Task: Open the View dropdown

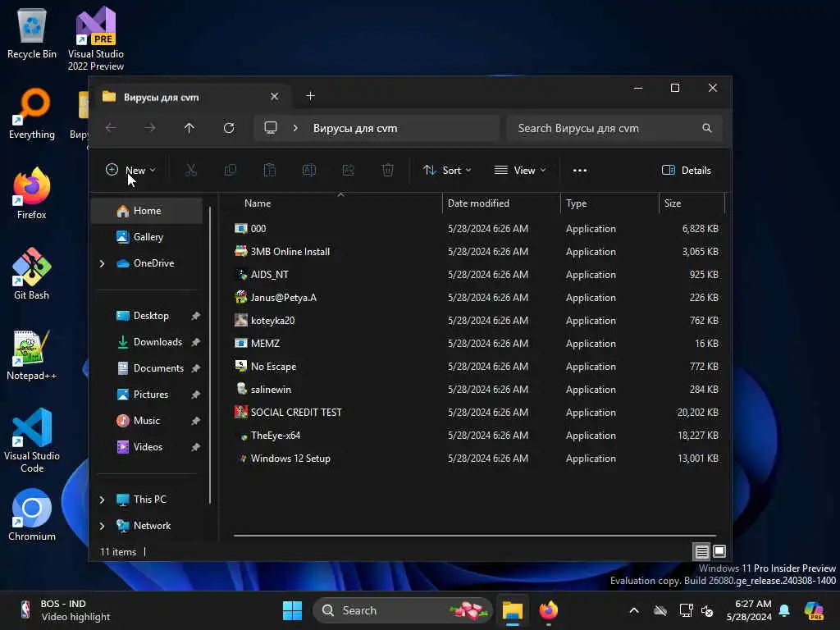Action: (519, 171)
